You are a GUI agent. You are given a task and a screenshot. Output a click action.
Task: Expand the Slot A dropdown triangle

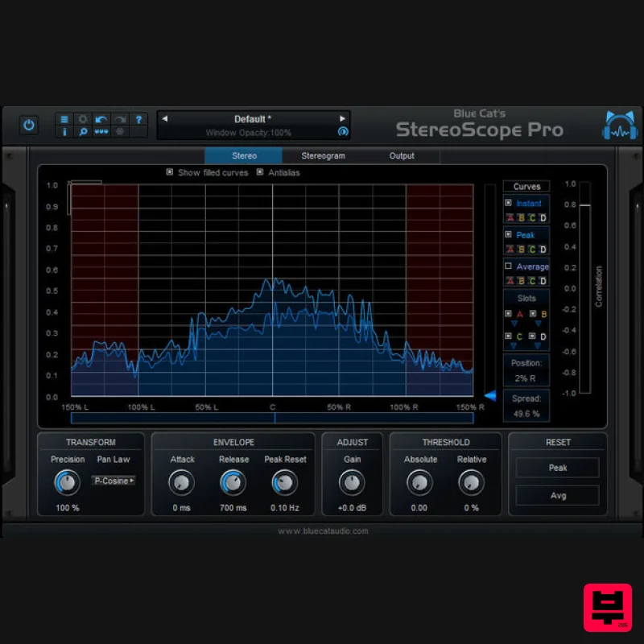click(x=514, y=324)
